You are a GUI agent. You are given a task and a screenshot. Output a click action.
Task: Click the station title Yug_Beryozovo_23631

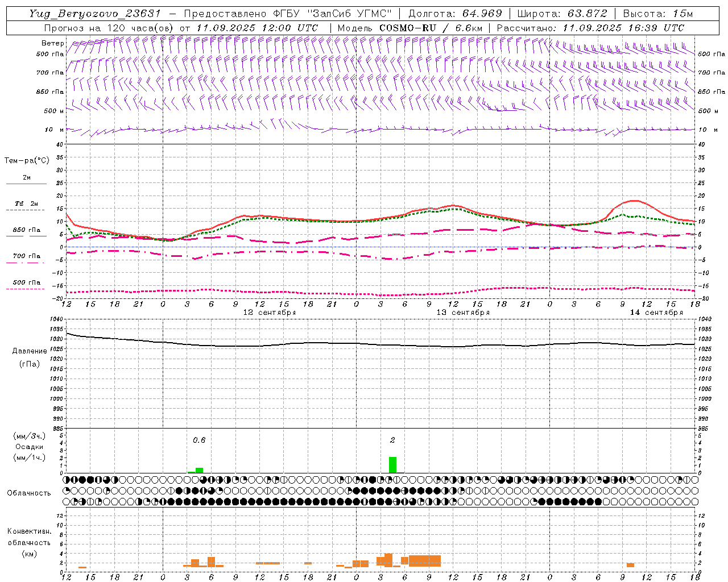(95, 14)
